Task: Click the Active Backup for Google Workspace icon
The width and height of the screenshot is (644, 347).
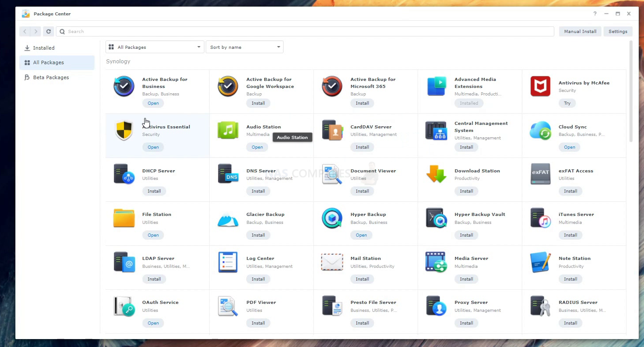Action: [x=228, y=86]
